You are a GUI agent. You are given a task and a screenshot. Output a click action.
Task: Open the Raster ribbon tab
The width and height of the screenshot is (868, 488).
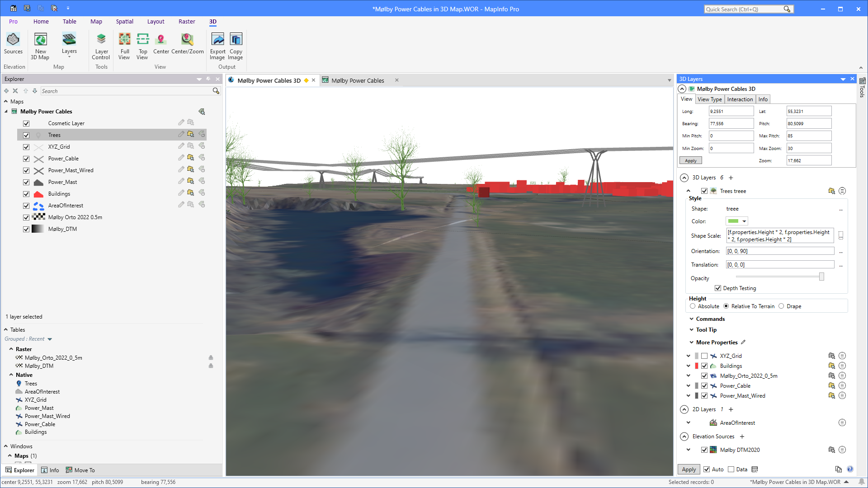(187, 21)
